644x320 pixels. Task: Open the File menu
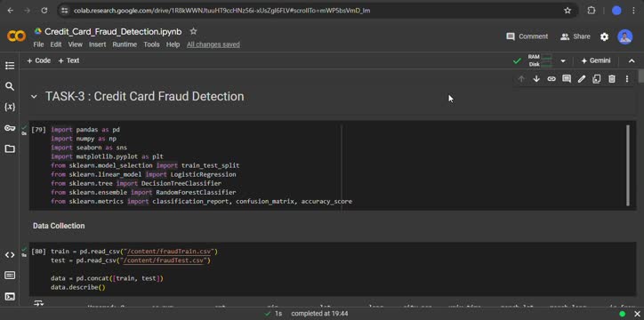(38, 44)
